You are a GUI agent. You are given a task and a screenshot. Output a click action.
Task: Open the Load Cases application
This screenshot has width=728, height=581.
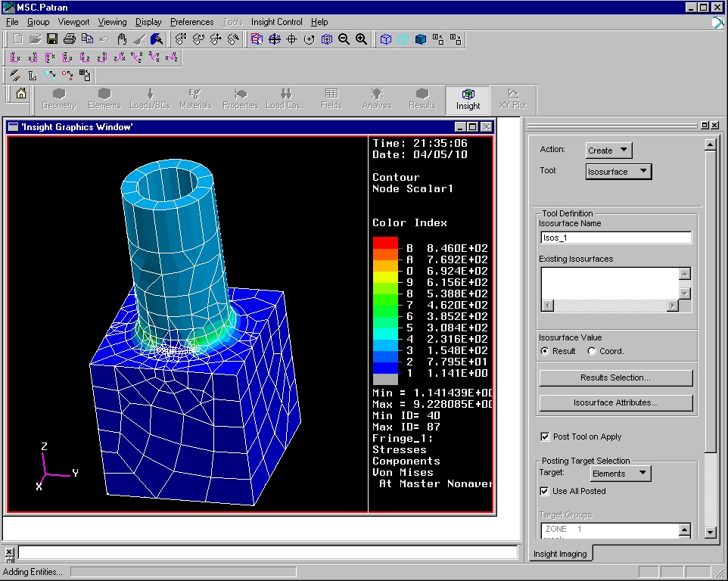click(x=286, y=99)
